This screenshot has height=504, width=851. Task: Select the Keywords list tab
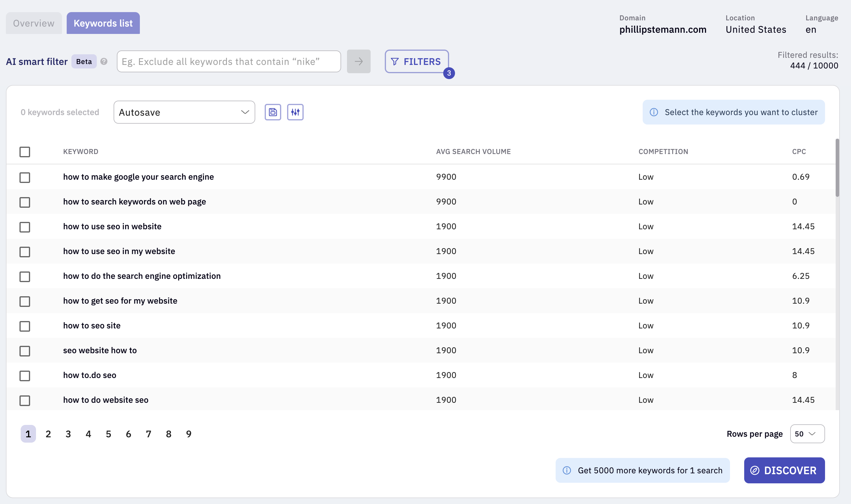pos(103,23)
